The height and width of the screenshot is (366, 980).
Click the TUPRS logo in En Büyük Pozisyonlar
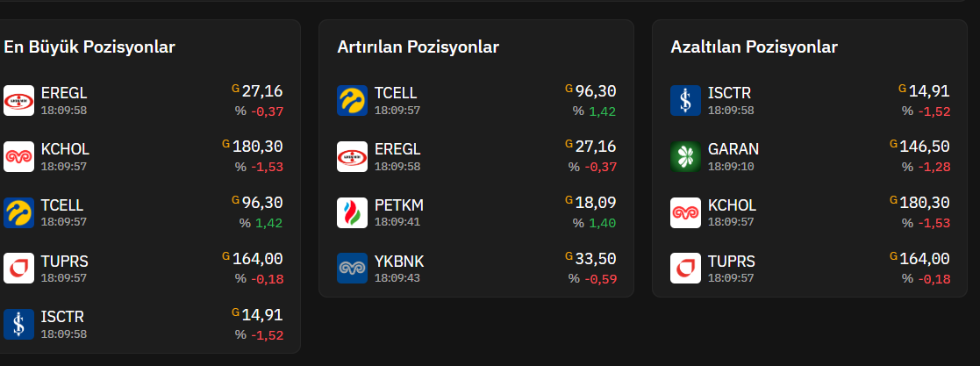click(18, 269)
